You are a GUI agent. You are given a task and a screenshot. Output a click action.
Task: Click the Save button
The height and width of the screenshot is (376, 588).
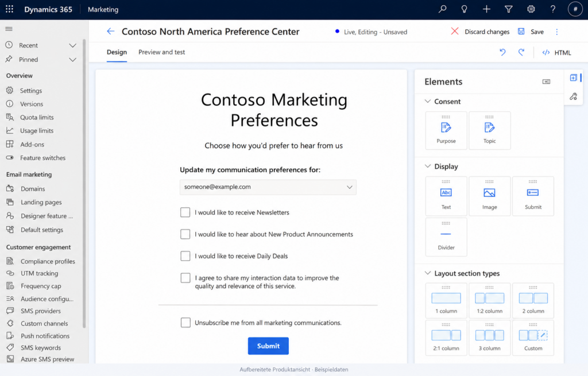pos(531,32)
